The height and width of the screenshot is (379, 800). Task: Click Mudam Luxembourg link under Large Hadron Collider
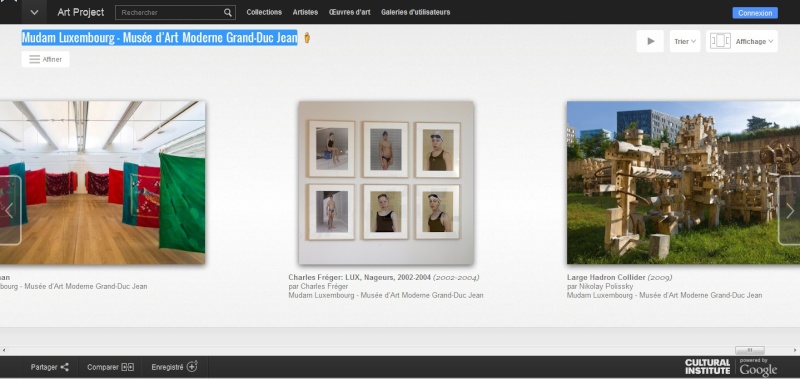[x=664, y=295]
